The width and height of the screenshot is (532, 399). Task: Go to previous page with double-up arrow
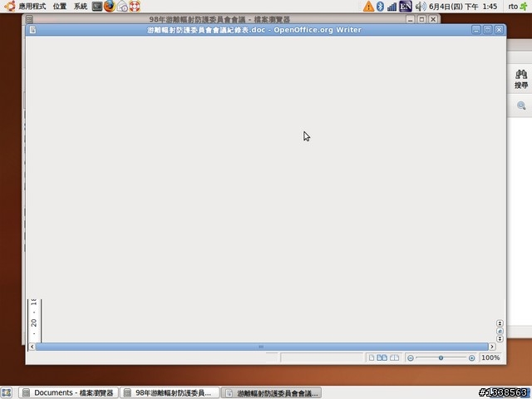click(500, 323)
